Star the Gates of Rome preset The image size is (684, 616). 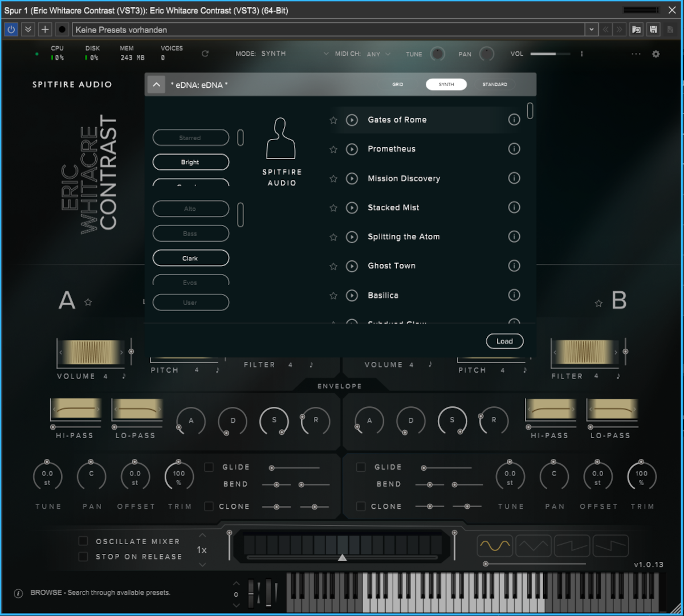[333, 120]
